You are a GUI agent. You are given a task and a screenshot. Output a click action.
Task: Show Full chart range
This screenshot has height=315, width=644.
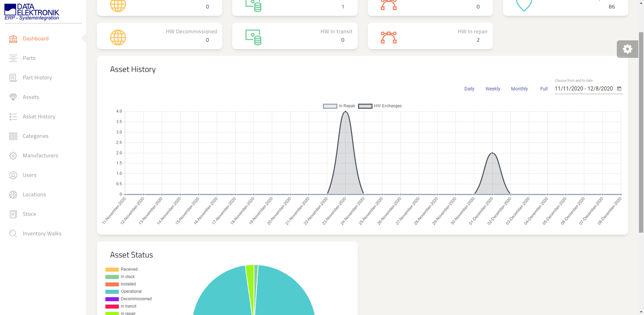544,89
